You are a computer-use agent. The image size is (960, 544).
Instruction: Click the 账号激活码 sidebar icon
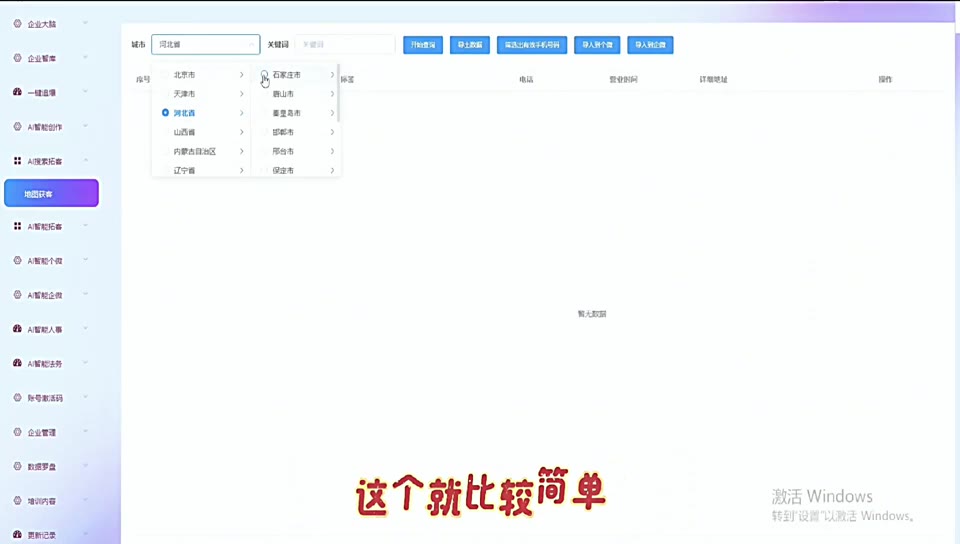(17, 398)
